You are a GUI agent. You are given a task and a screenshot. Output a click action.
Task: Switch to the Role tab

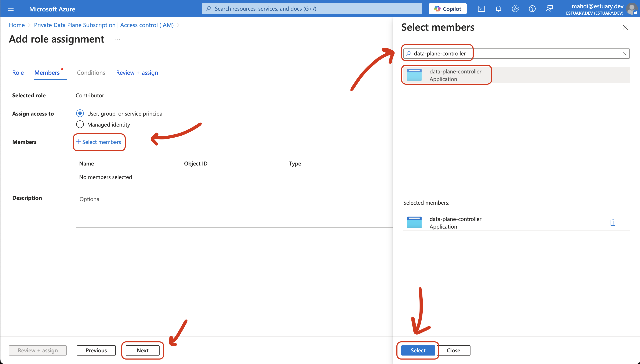(x=18, y=73)
